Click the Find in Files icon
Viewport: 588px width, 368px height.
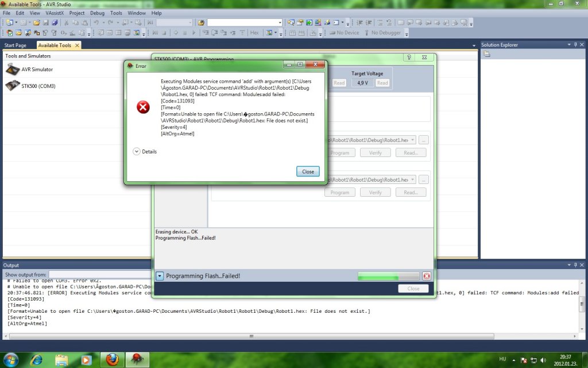201,22
